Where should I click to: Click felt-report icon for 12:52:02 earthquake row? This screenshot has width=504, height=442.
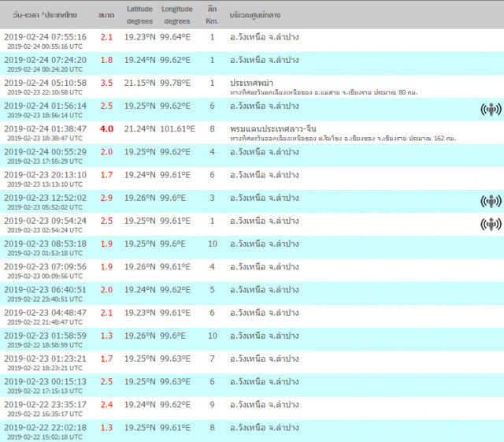point(491,202)
